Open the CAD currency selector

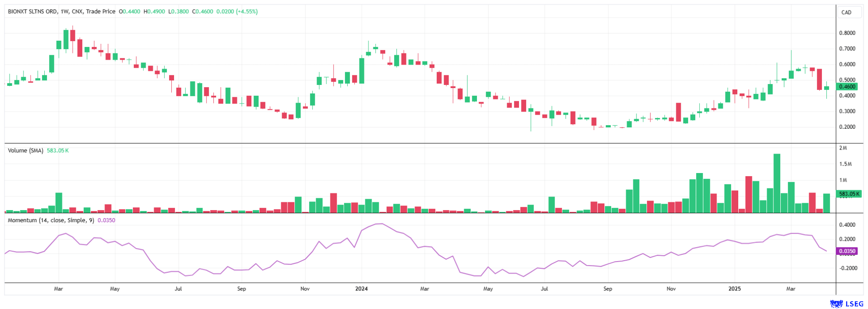pos(846,12)
